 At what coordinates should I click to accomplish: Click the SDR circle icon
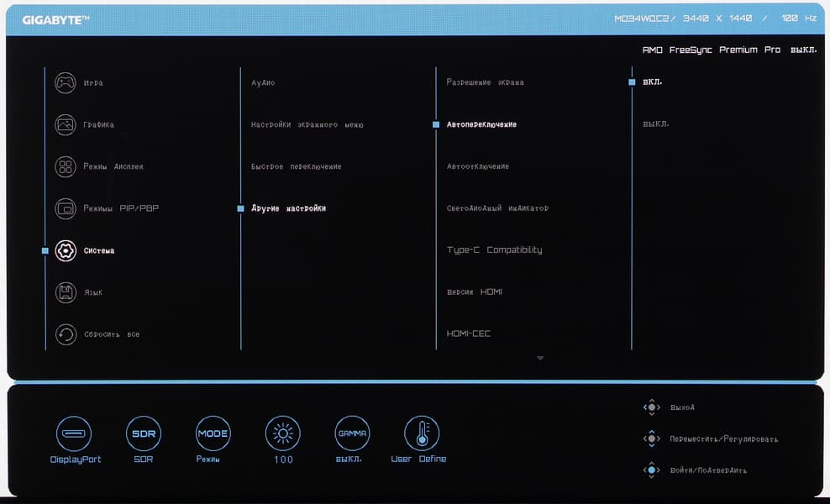pos(144,433)
